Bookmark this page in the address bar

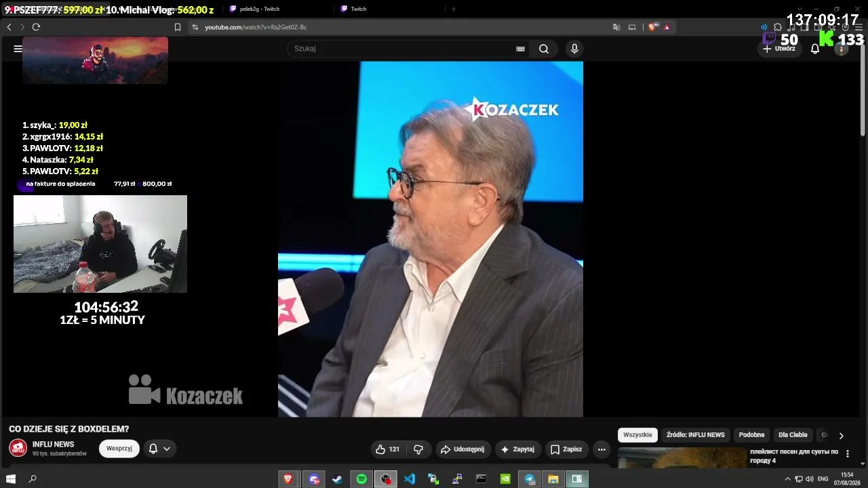(178, 27)
